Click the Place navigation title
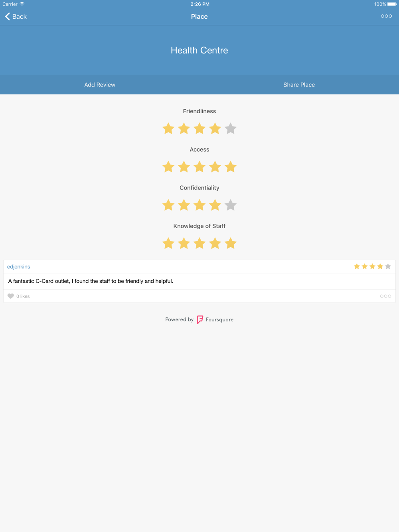399x532 pixels. click(x=199, y=16)
